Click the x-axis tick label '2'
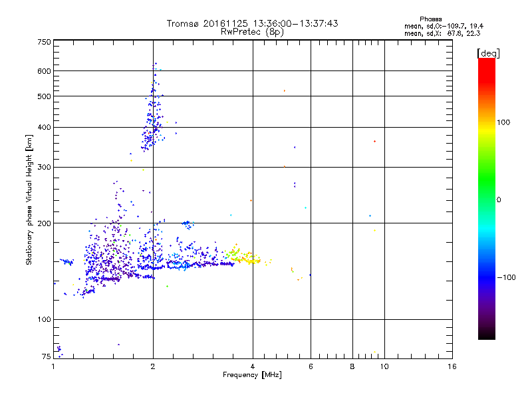The height and width of the screenshot is (399, 532). [x=153, y=366]
